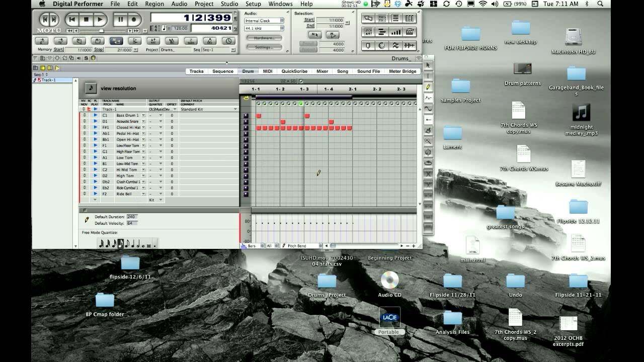
Task: Open the Event List horizontal bars icon
Action: [382, 32]
